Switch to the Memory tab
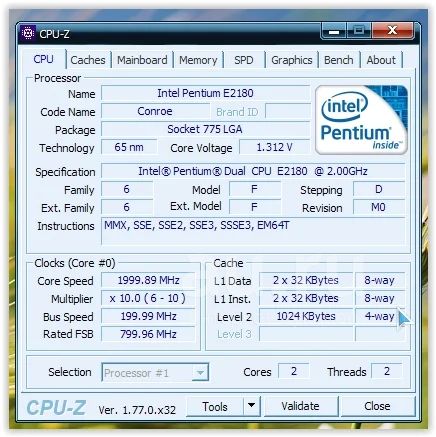 point(198,60)
